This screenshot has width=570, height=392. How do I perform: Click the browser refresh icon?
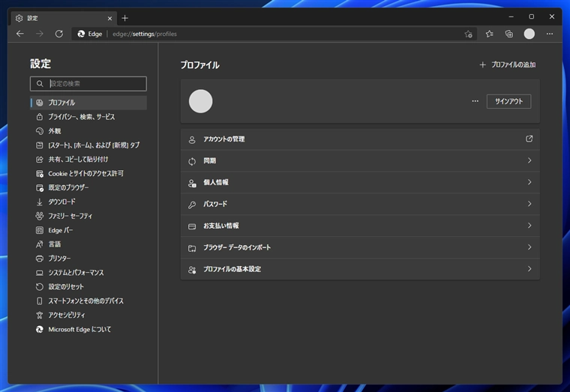point(59,34)
